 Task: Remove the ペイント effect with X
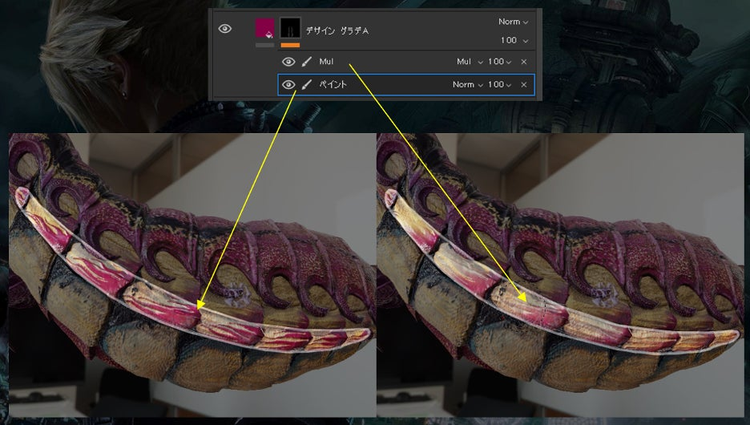[x=524, y=85]
